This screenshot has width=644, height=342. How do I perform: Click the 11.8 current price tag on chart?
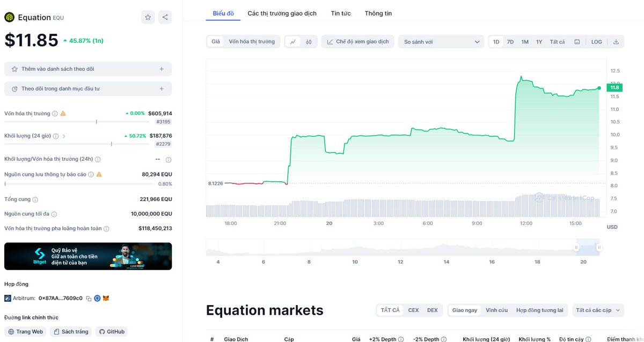tap(614, 87)
